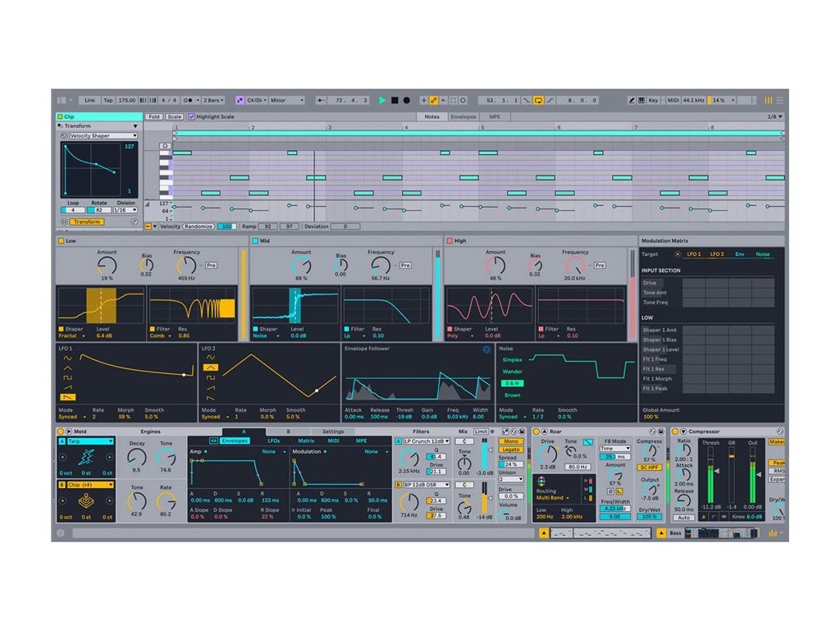Click the Compressor device power icon

tap(675, 431)
